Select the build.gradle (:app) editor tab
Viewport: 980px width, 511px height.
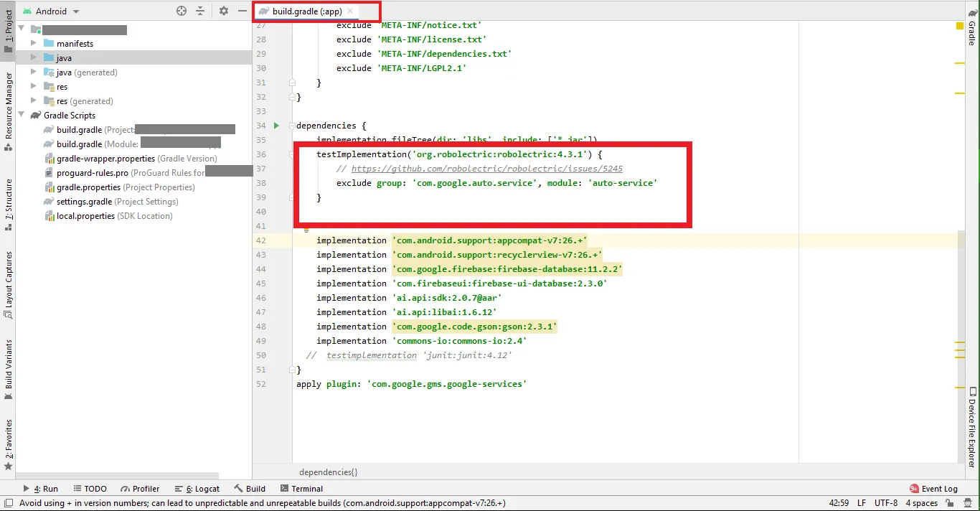[x=306, y=11]
